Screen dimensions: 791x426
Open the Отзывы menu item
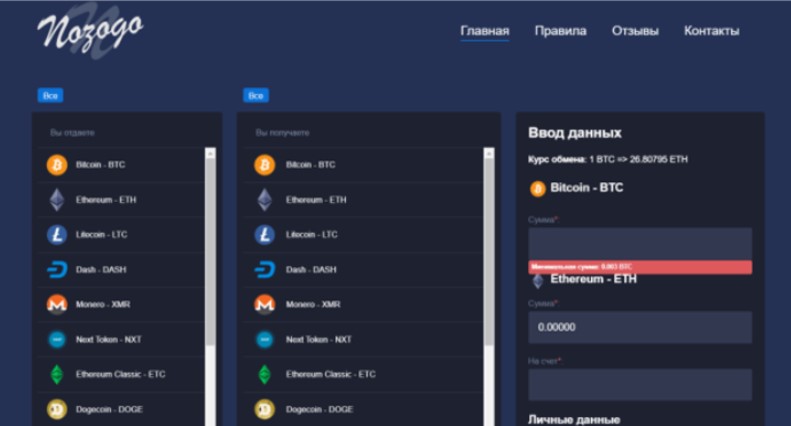click(635, 31)
